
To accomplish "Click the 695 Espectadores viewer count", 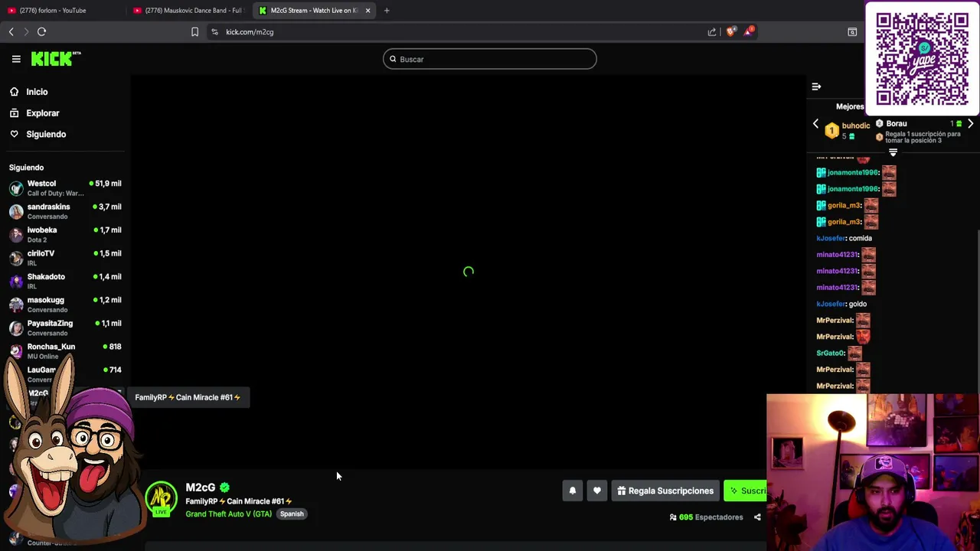I will pyautogui.click(x=706, y=517).
